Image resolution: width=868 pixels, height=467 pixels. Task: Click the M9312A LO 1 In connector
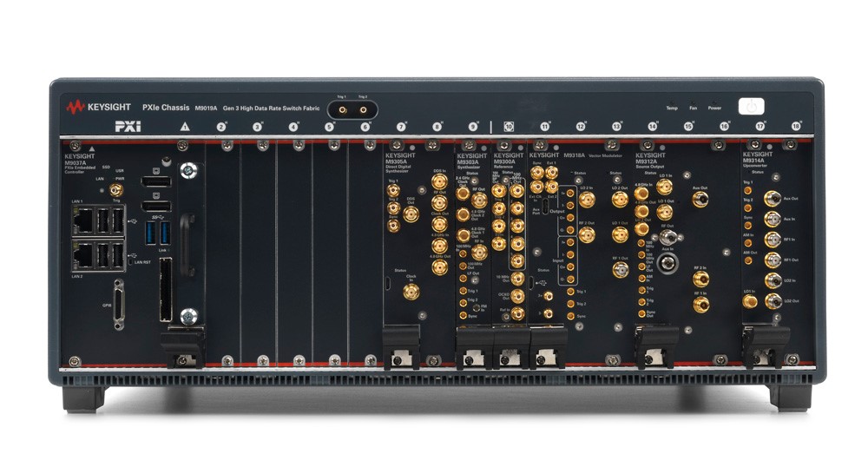(x=665, y=187)
